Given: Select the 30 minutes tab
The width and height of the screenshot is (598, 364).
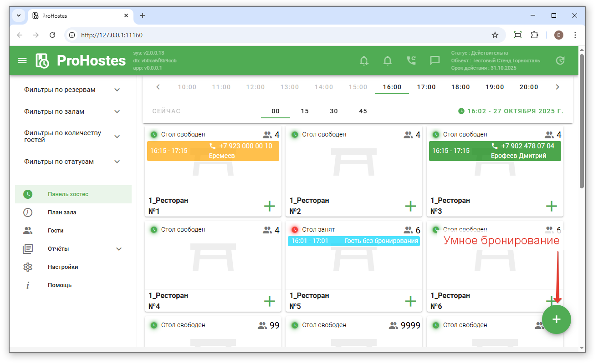Looking at the screenshot, I should click(x=334, y=111).
